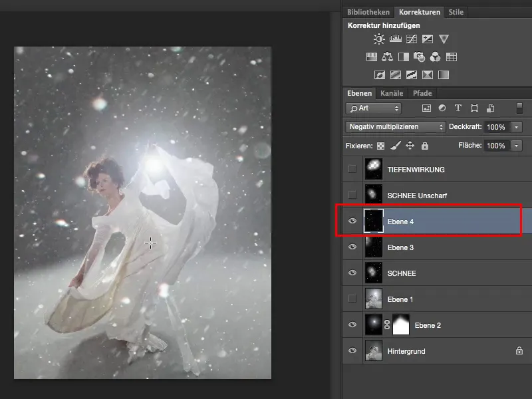This screenshot has height=399, width=532.
Task: Add a Posterize adjustment
Action: coord(395,74)
